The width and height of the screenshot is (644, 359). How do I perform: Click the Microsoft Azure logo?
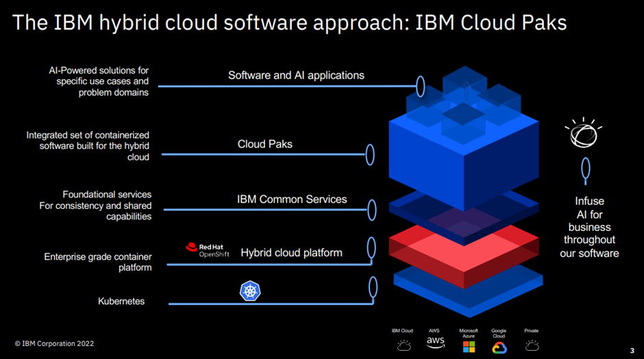[469, 347]
